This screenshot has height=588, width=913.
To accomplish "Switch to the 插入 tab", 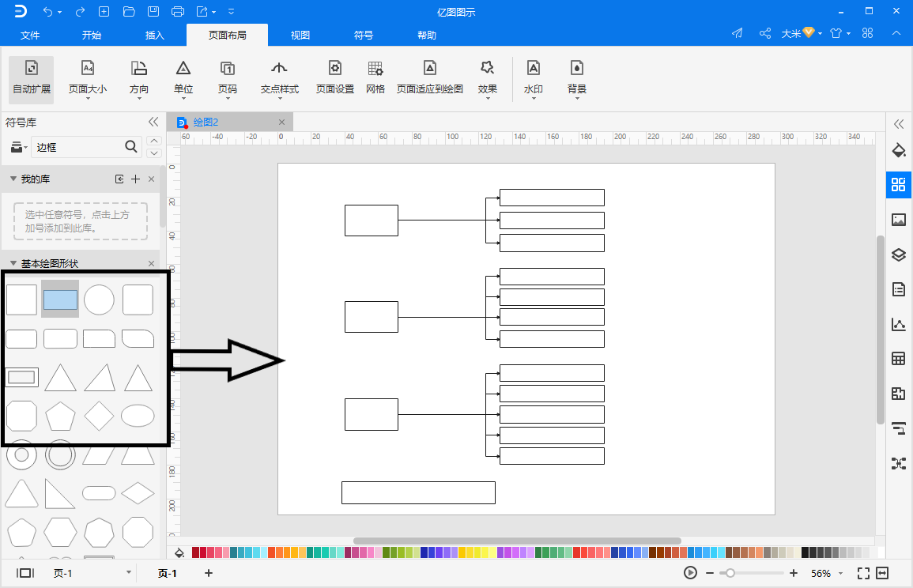I will tap(155, 35).
